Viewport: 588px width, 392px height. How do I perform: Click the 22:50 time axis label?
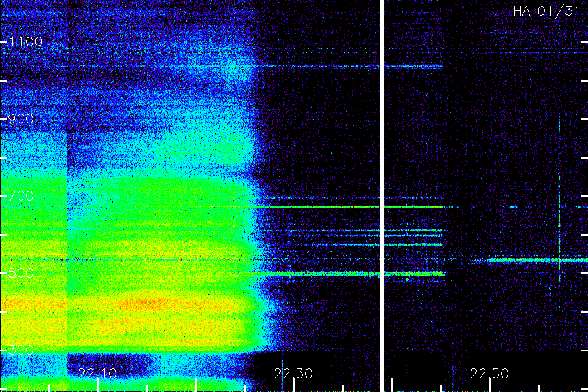[489, 374]
